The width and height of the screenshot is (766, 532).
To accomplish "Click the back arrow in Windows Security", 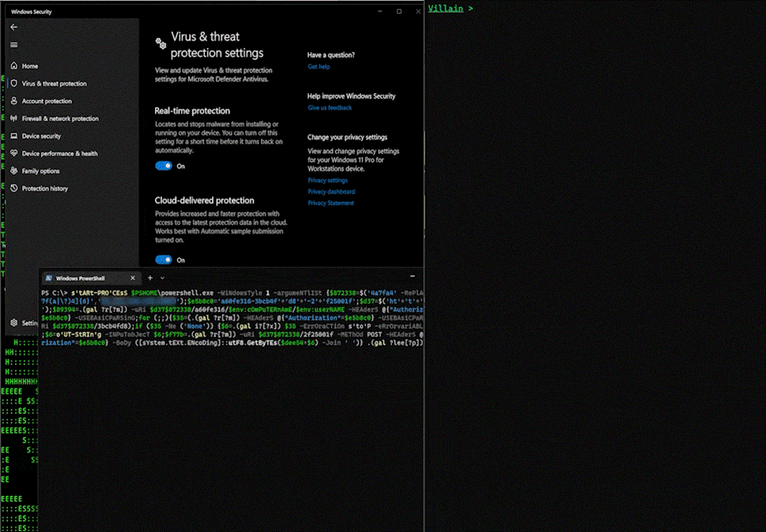I will 13,27.
